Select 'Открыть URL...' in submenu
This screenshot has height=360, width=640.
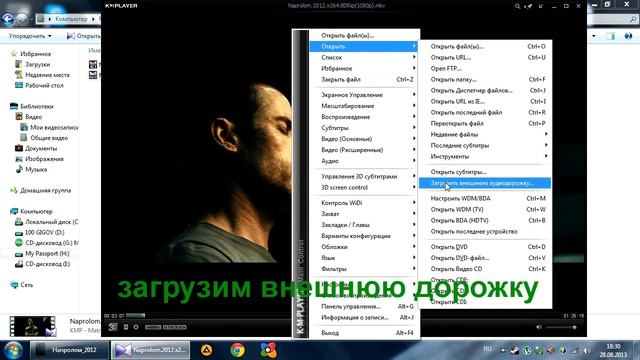tap(485, 58)
